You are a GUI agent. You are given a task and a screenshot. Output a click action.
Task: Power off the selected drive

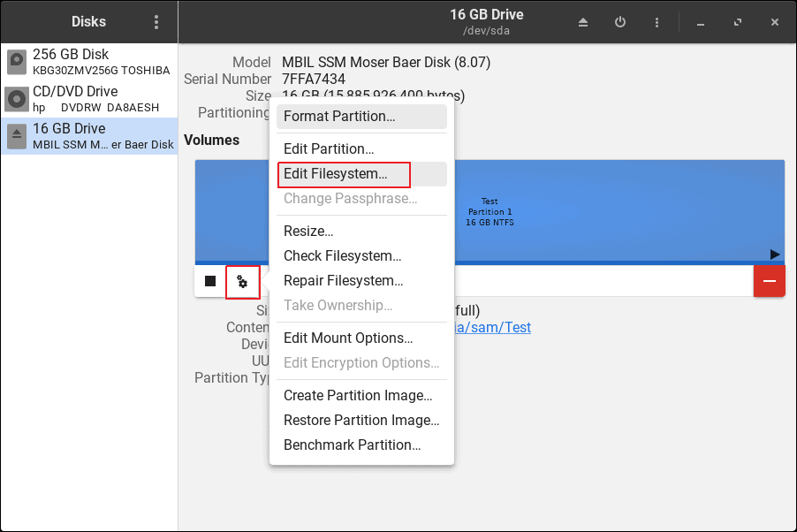tap(620, 22)
